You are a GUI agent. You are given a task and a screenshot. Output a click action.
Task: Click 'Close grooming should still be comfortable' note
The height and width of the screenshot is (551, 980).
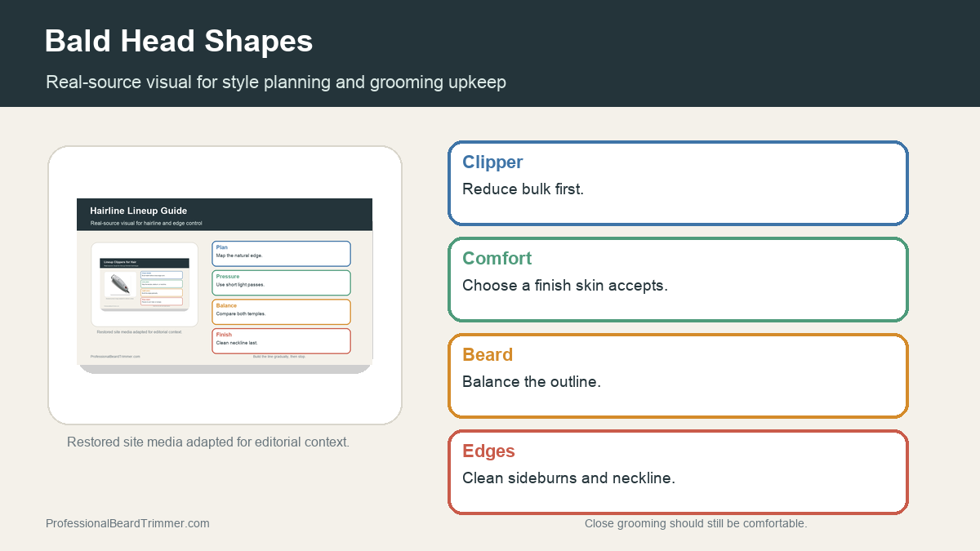point(696,523)
